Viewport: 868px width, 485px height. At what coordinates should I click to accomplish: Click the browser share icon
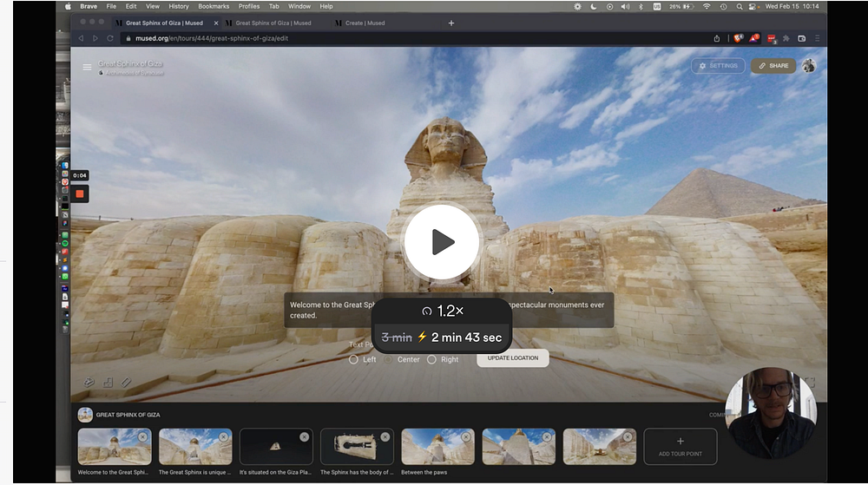pos(717,38)
